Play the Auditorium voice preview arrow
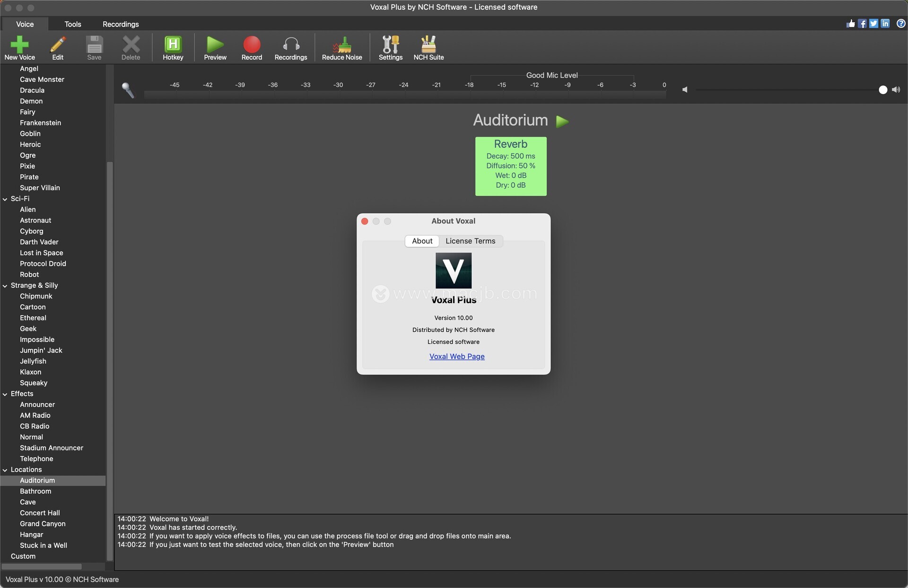Screen dimensions: 908x588 562,121
